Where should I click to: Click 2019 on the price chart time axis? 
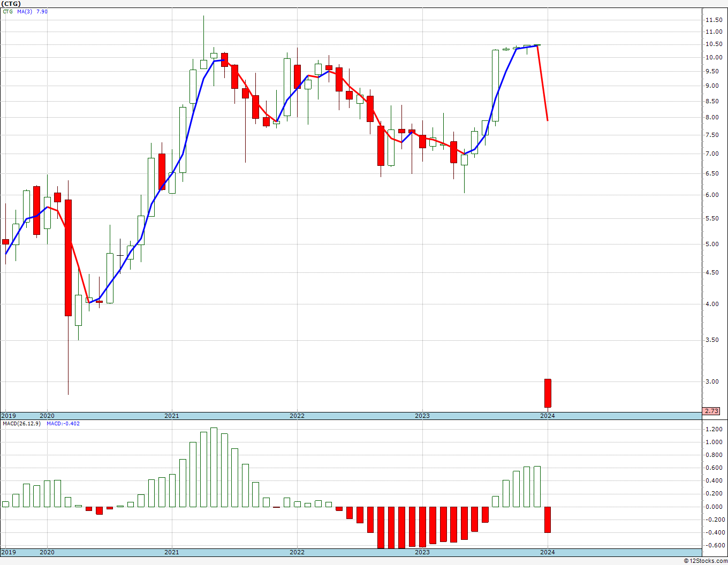click(9, 416)
